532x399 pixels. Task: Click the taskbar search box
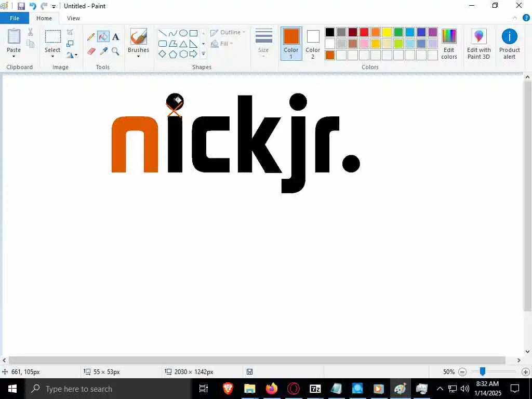point(108,389)
